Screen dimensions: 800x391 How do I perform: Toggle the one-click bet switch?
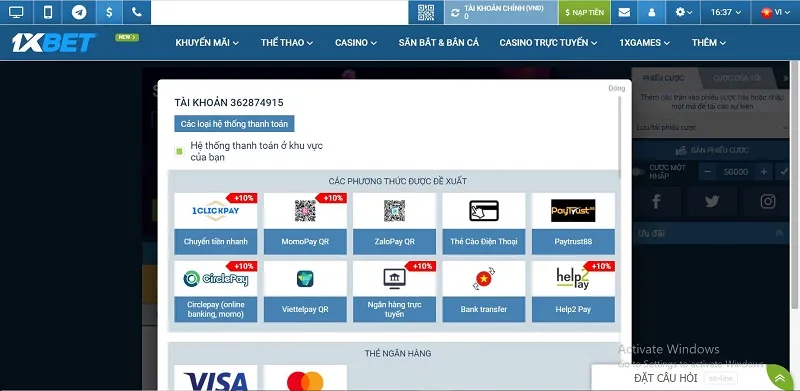click(x=638, y=172)
